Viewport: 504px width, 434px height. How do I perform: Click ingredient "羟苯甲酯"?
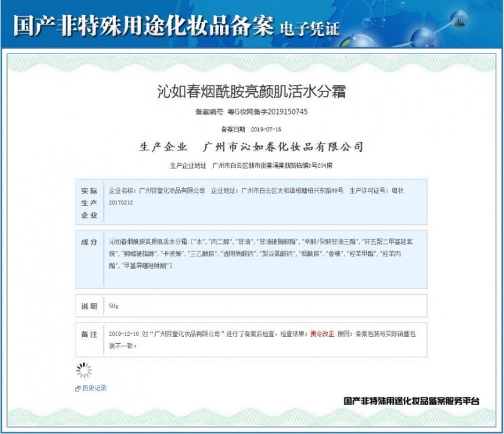[x=361, y=254]
